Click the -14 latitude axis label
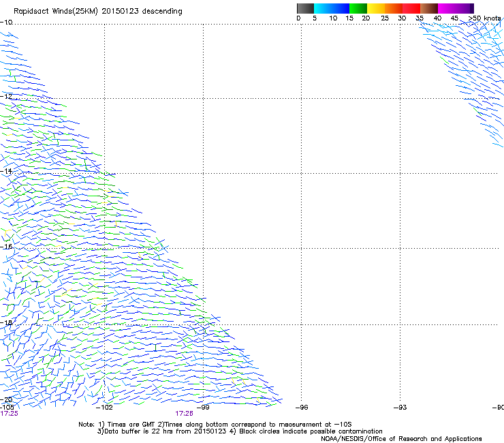Screen dimensions: 504x443 6,171
